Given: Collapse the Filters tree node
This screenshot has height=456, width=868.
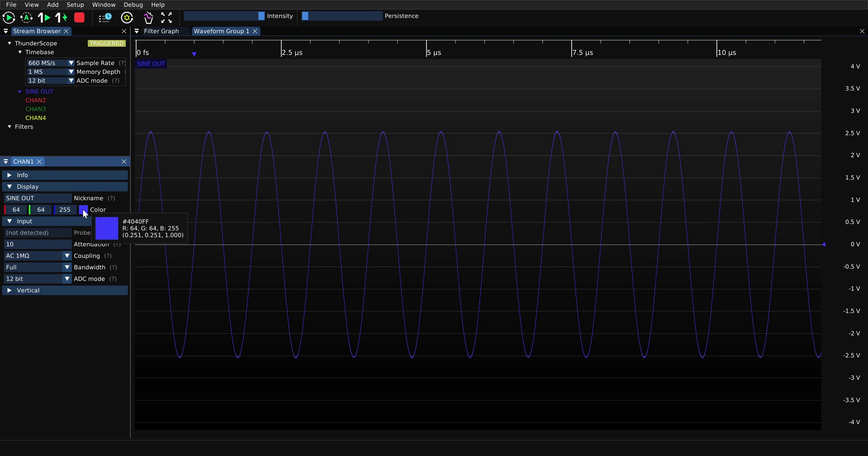Looking at the screenshot, I should click(9, 127).
